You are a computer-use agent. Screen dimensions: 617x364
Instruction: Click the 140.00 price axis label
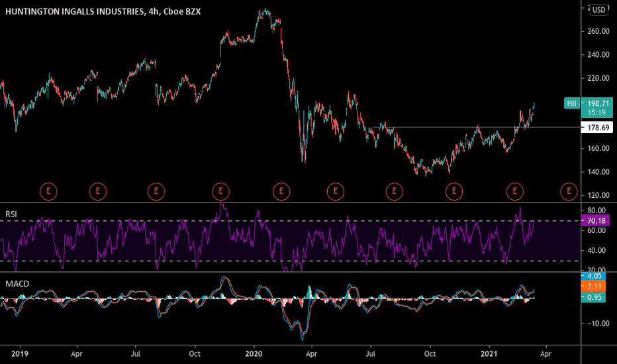(598, 171)
